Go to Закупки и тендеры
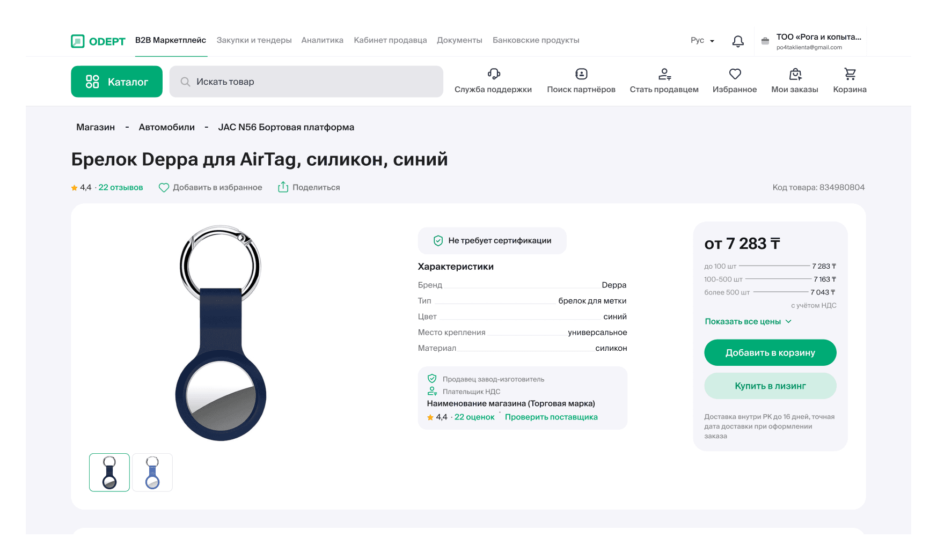This screenshot has width=937, height=560. pyautogui.click(x=254, y=40)
